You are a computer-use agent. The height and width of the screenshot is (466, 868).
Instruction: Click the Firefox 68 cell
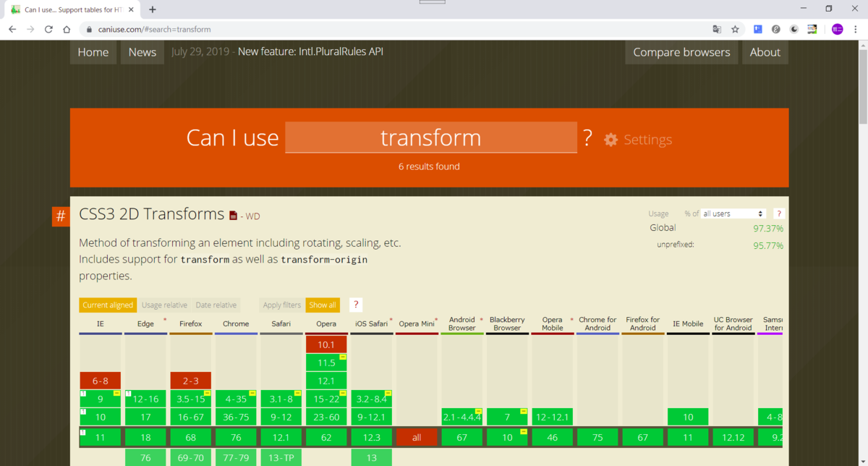click(x=191, y=437)
